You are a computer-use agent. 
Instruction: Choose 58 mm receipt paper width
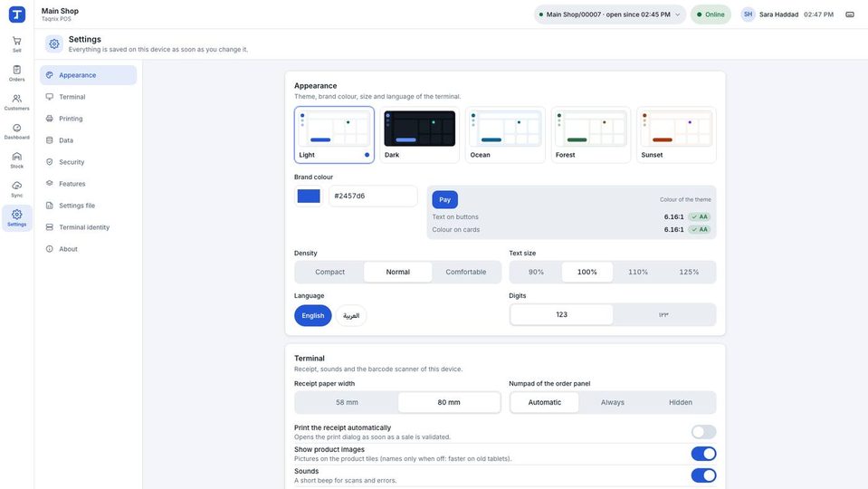click(347, 403)
